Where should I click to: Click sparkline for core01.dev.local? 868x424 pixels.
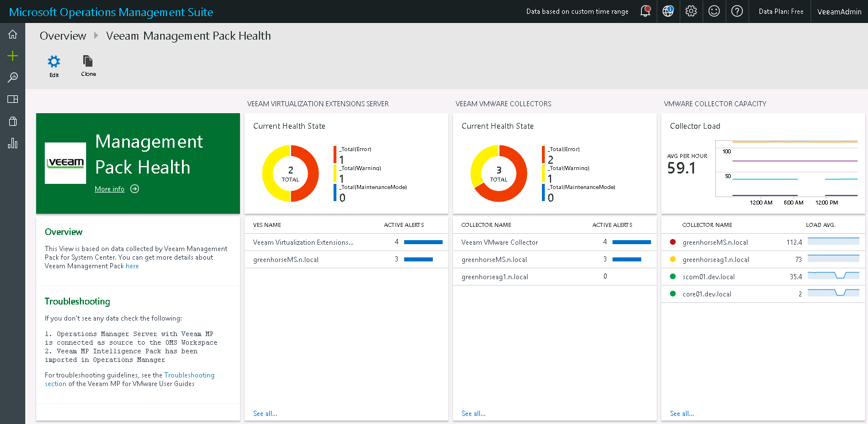[x=834, y=293]
